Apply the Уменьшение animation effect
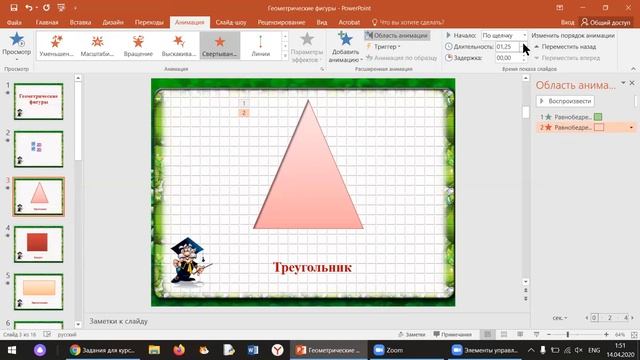This screenshot has width=640, height=360. click(x=56, y=45)
